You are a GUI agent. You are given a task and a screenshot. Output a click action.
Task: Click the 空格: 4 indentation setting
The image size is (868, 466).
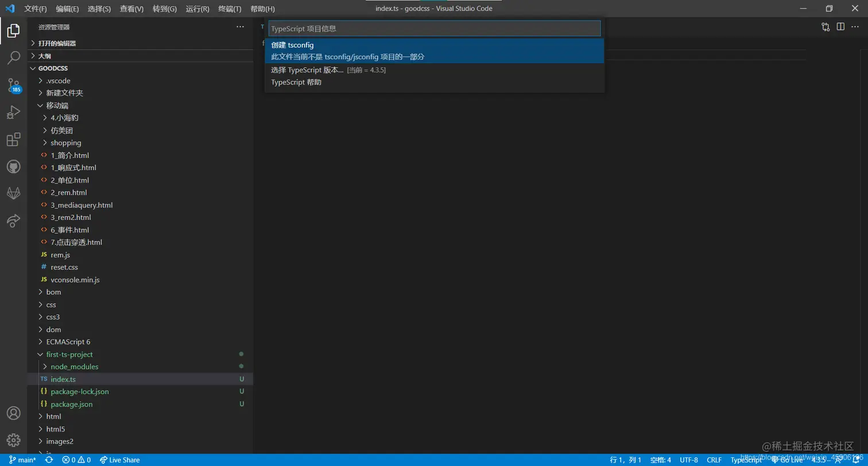pyautogui.click(x=661, y=460)
